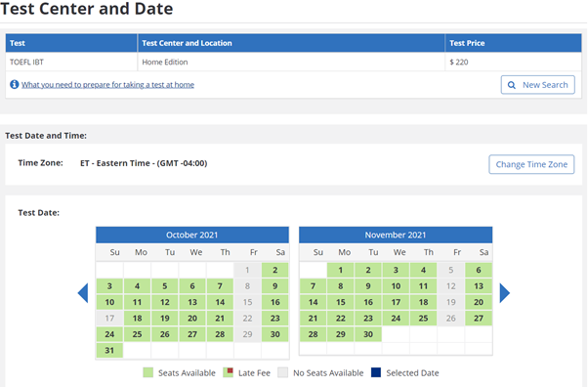This screenshot has height=387, width=588.
Task: Pick November 13 test date
Action: 479,286
